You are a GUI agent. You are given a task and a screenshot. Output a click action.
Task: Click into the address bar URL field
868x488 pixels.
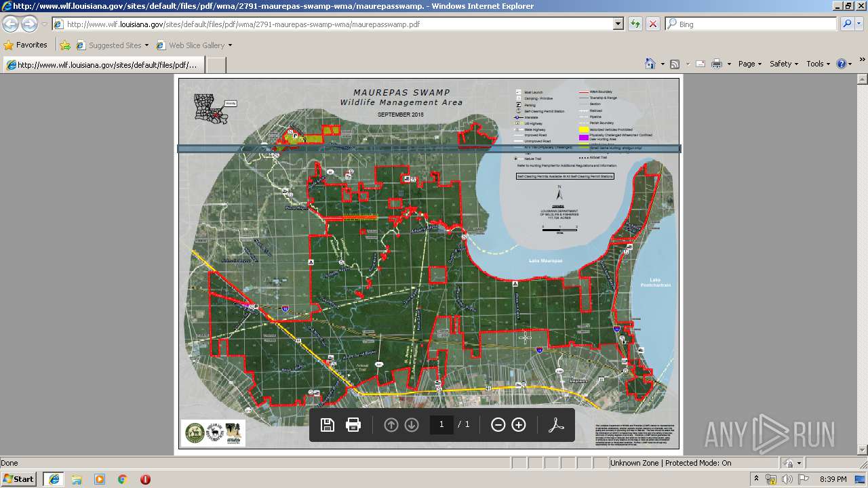click(332, 24)
